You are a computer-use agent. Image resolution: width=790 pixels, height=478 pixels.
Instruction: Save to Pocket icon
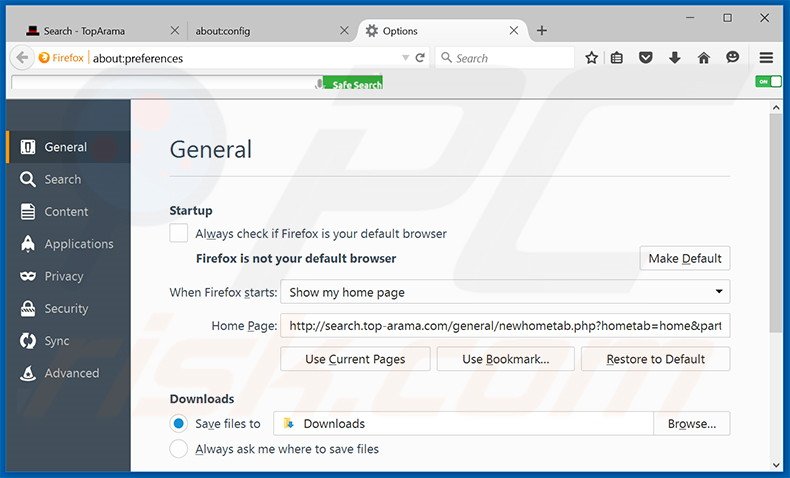[x=645, y=58]
